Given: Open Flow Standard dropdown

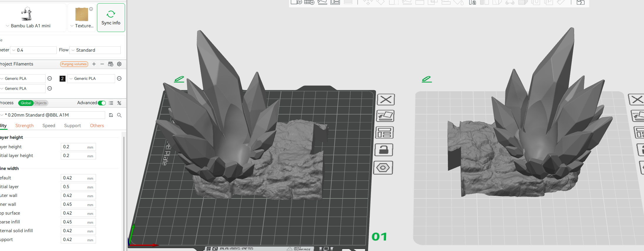Looking at the screenshot, I should (x=95, y=50).
